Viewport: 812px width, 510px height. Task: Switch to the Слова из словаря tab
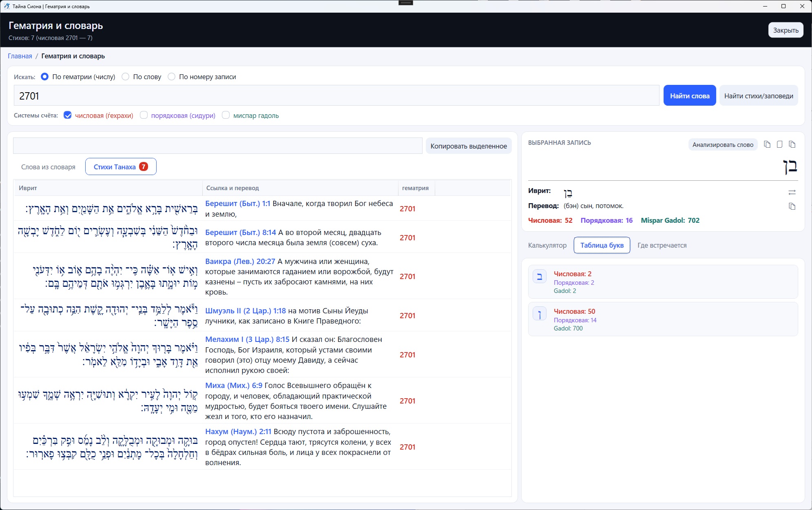(48, 167)
